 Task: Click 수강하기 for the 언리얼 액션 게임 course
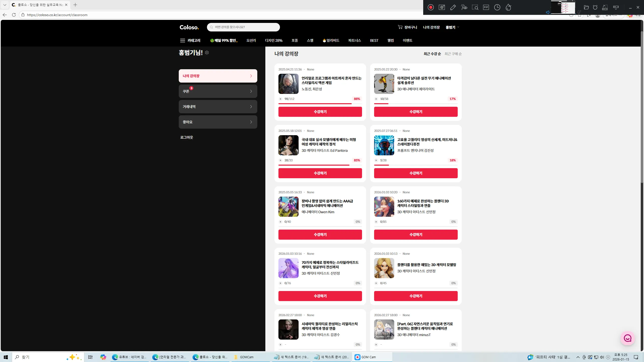click(x=320, y=112)
